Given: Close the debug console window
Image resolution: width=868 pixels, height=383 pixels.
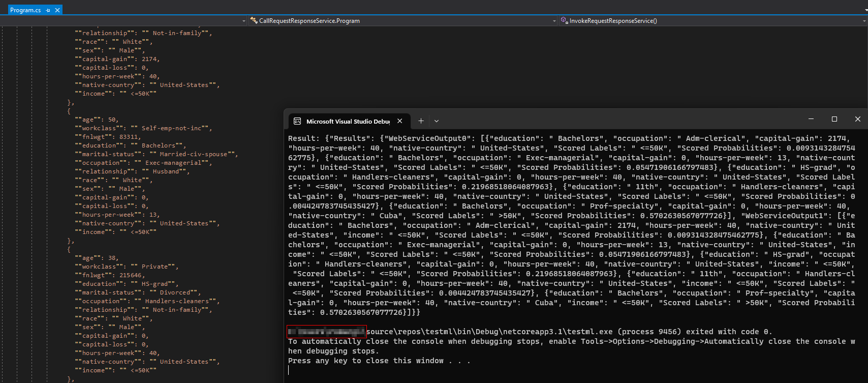Looking at the screenshot, I should 858,119.
